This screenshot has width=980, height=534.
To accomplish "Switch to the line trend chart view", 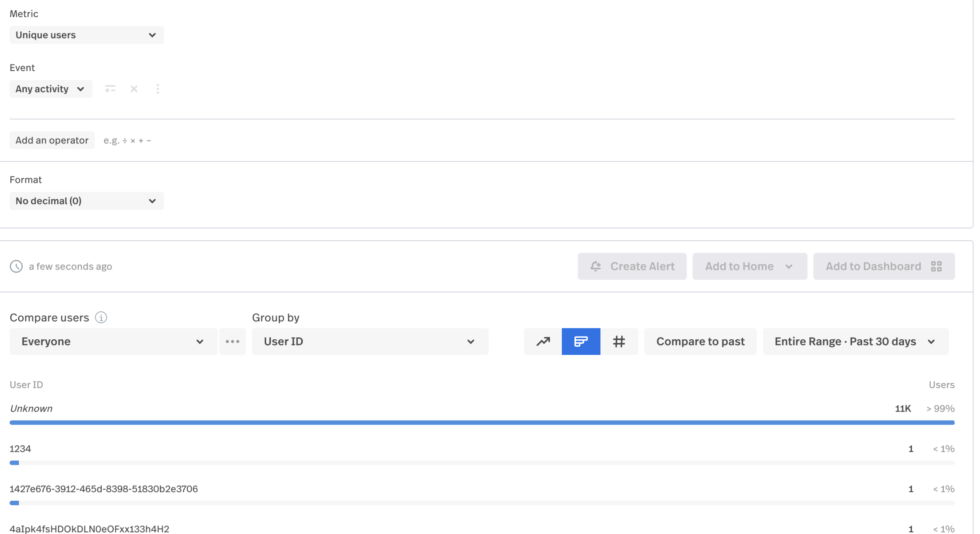I will (x=543, y=341).
